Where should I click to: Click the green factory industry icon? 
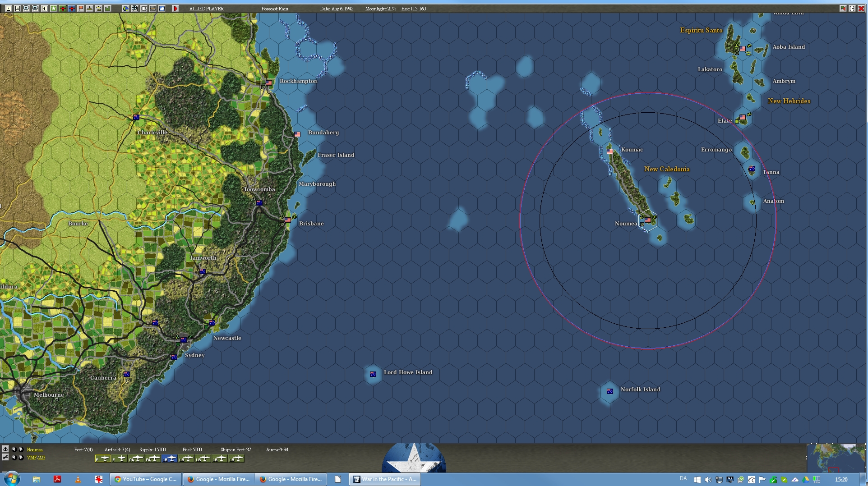click(108, 8)
